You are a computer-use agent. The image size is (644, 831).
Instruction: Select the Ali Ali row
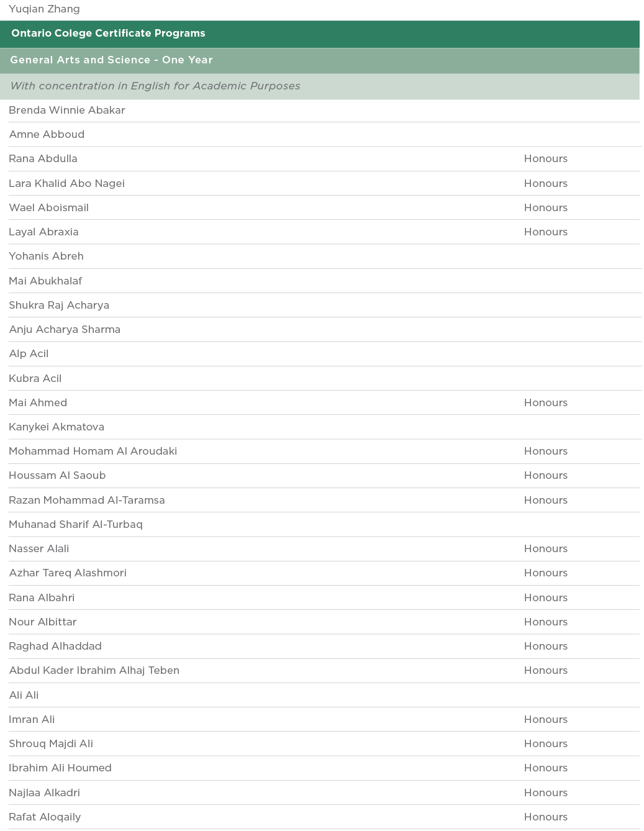click(x=24, y=696)
